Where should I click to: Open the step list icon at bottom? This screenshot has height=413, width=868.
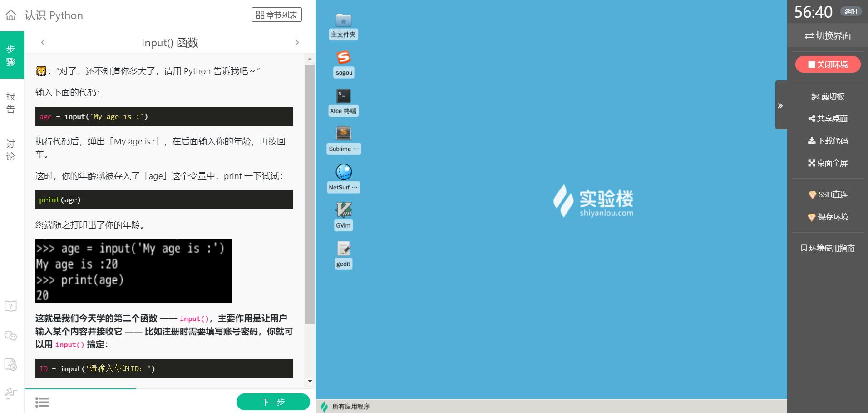pyautogui.click(x=42, y=403)
